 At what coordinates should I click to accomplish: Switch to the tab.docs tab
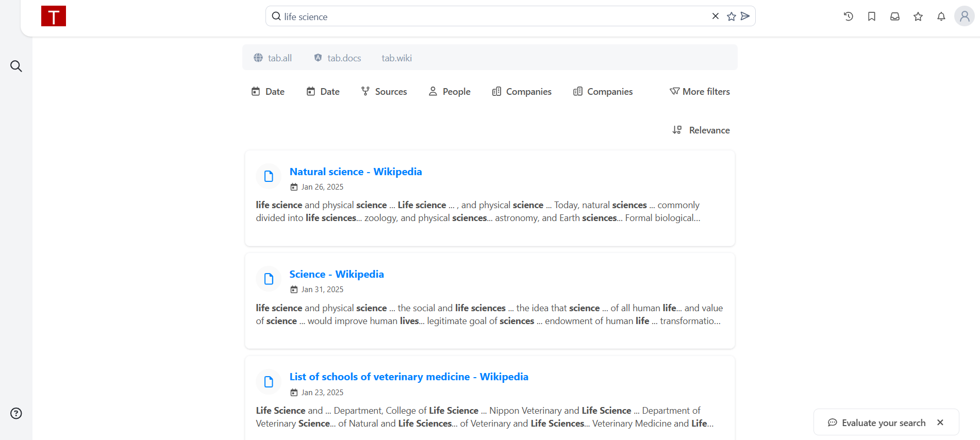coord(338,58)
